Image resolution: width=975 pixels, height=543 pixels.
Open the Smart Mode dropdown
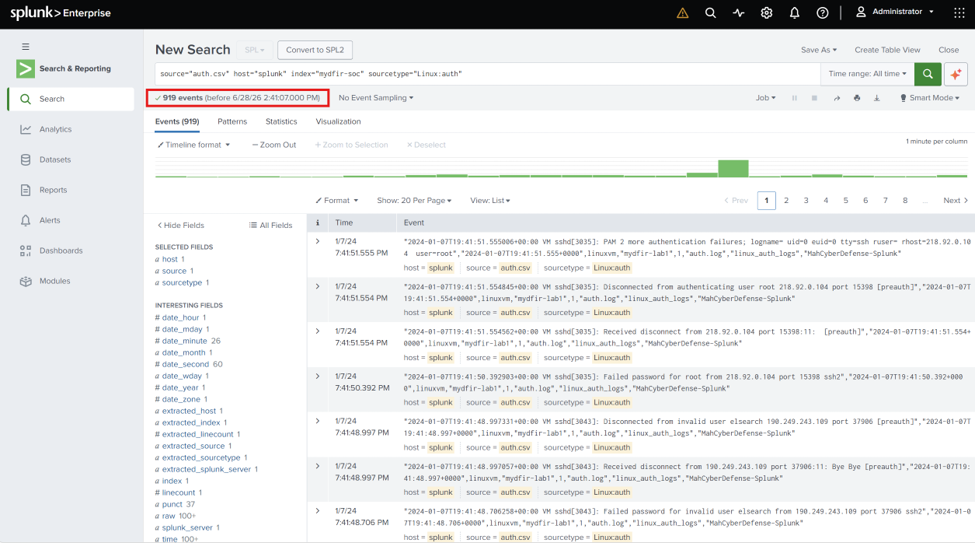pos(930,98)
